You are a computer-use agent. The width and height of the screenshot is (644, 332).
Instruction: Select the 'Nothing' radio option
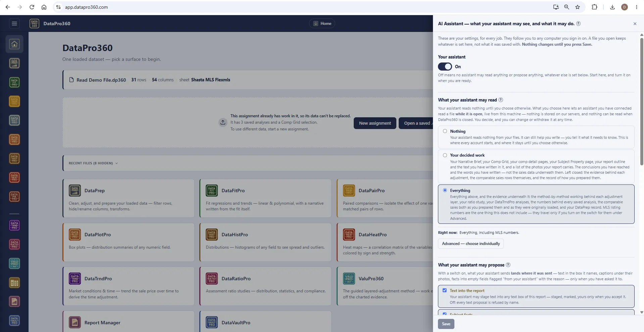445,131
